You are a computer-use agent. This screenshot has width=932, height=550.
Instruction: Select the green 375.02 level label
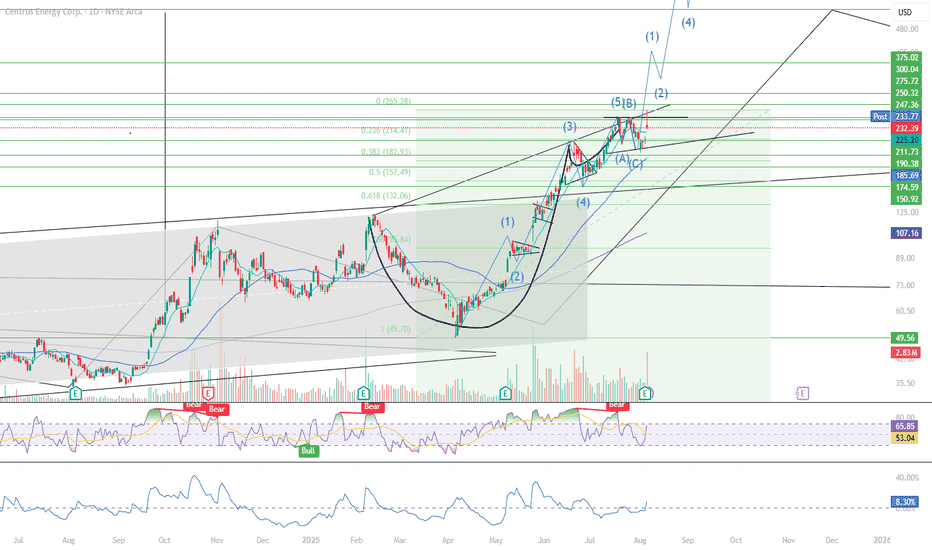[906, 58]
